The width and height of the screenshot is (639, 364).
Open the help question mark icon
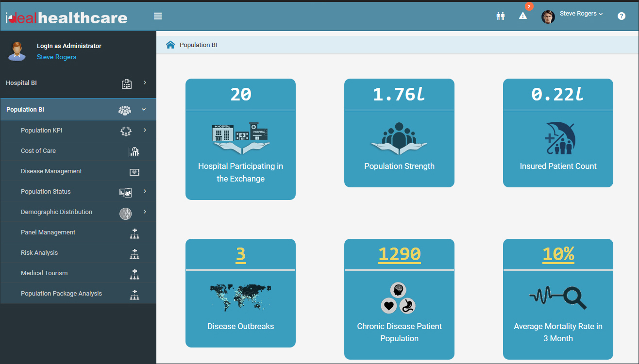point(622,16)
